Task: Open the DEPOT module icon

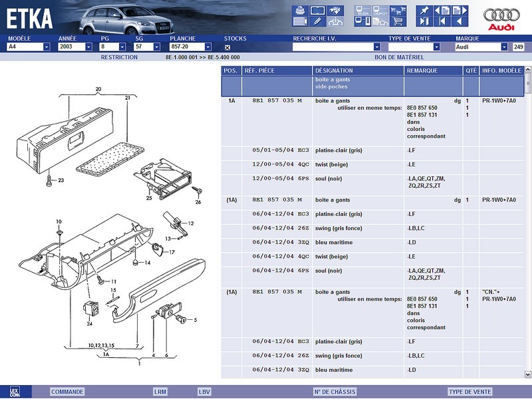Action: click(381, 10)
